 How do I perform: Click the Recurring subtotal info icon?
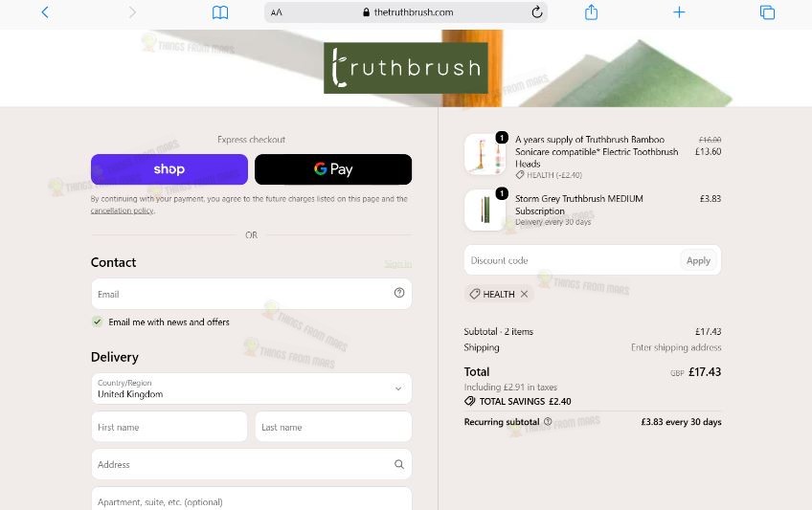pos(548,421)
